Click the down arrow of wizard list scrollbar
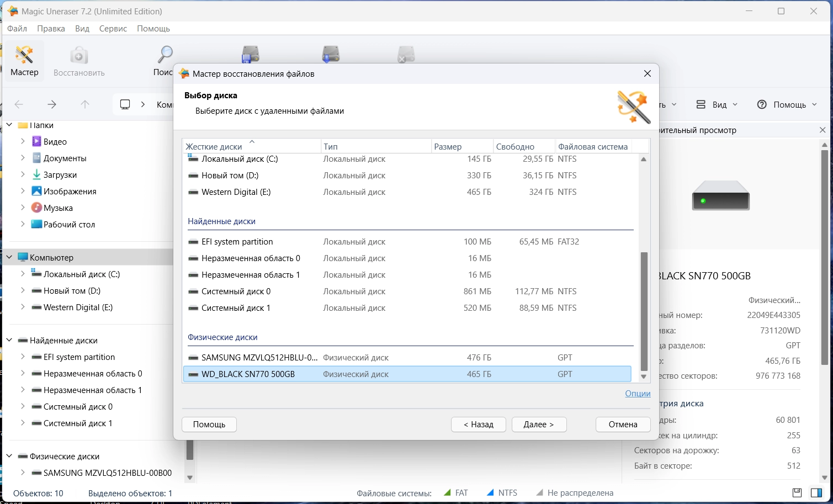Viewport: 833px width, 504px height. click(x=644, y=376)
